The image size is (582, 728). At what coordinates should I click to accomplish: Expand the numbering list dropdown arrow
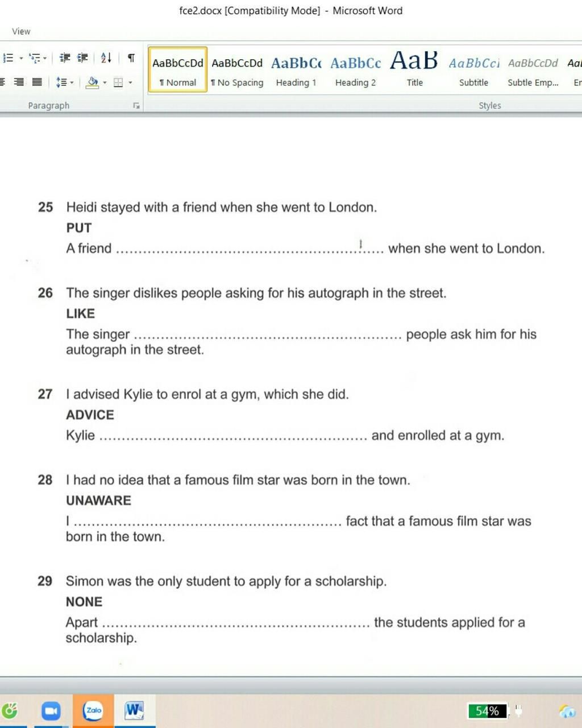[x=21, y=58]
